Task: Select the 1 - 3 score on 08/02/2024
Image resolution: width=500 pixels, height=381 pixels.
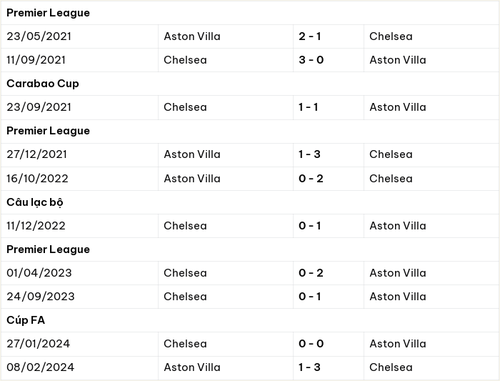Action: pyautogui.click(x=309, y=367)
